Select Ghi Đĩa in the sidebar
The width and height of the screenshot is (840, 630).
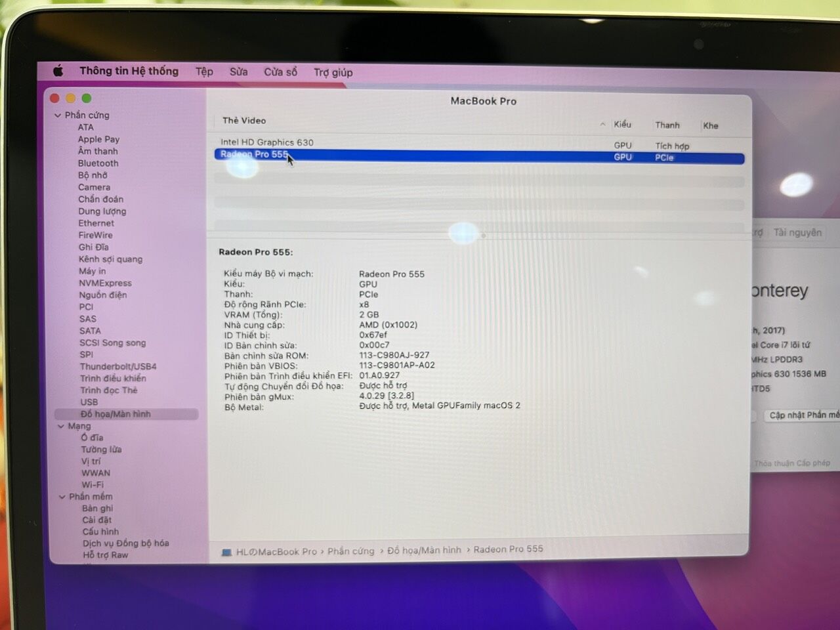coord(94,247)
